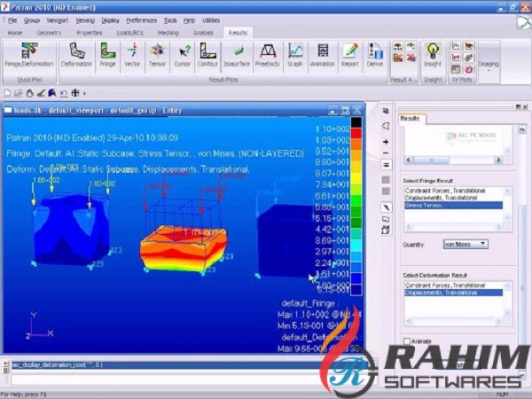Image resolution: width=532 pixels, height=399 pixels.
Task: Click the equals icon in vertical toolbar
Action: 386,165
